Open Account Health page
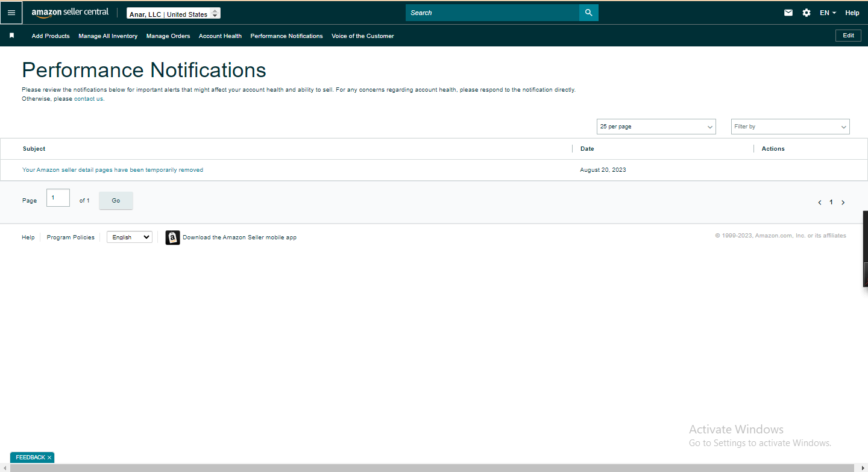Image resolution: width=868 pixels, height=472 pixels. point(220,36)
